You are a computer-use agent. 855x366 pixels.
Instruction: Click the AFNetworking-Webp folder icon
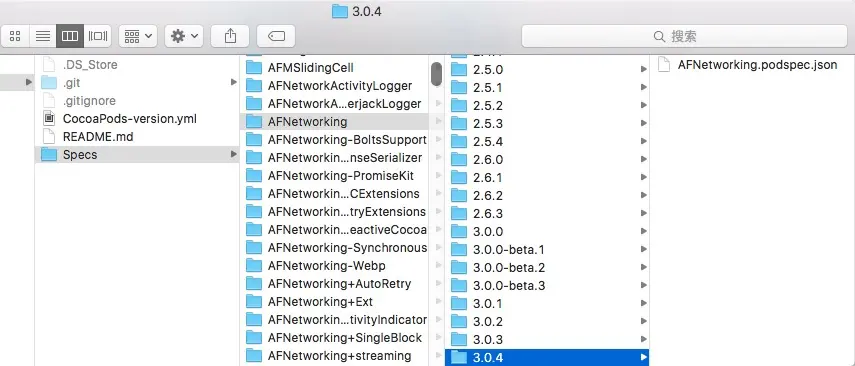pyautogui.click(x=254, y=266)
